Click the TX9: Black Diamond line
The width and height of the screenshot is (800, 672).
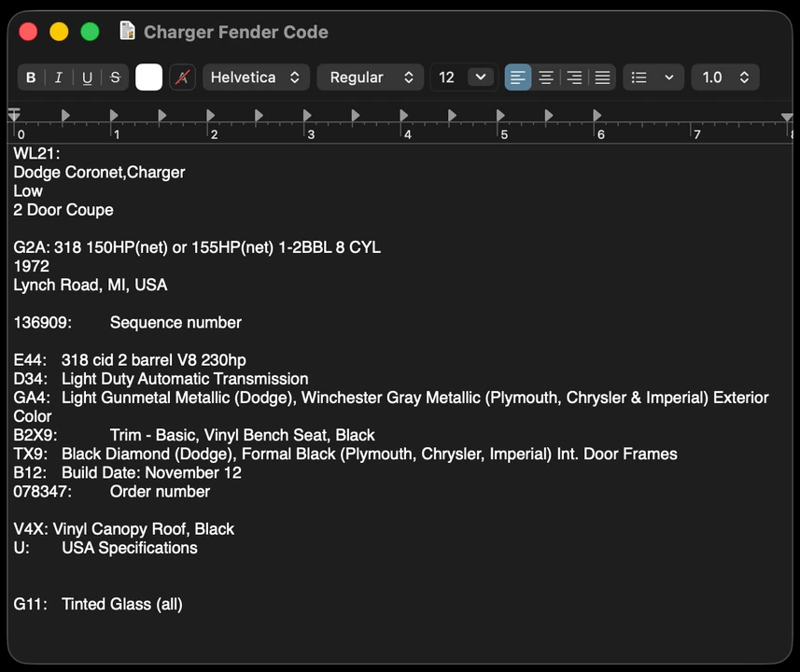click(x=345, y=455)
